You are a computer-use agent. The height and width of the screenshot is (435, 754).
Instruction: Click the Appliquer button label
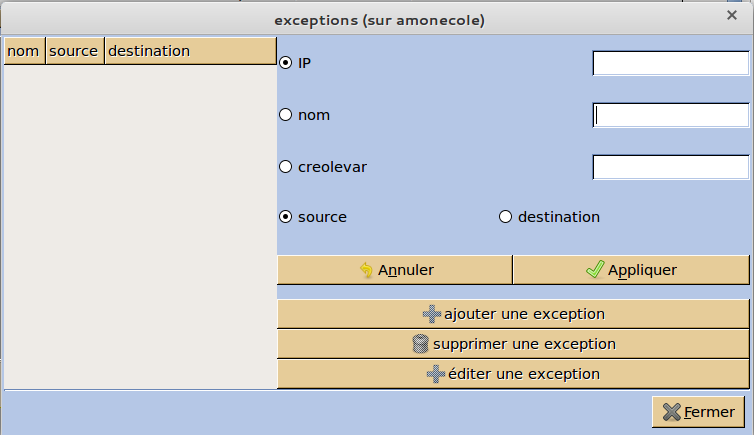[x=642, y=270]
